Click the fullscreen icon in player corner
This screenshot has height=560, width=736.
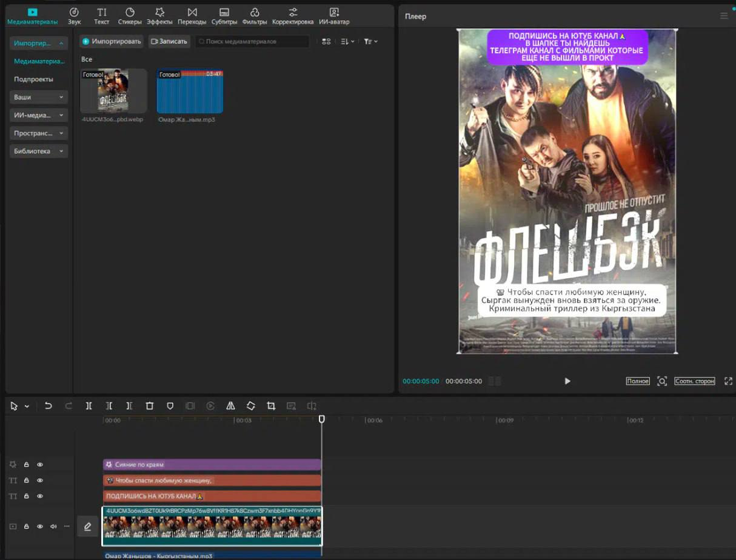pos(728,381)
